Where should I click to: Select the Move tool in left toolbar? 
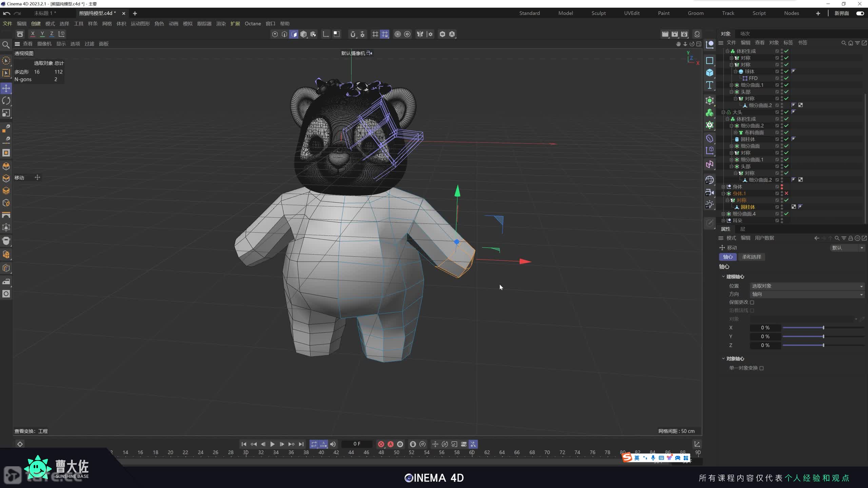pos(6,88)
